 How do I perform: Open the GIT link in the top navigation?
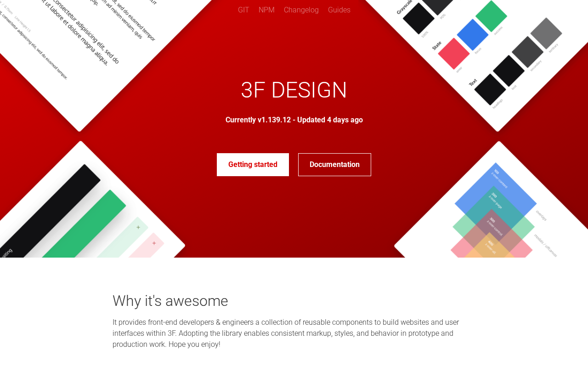tap(243, 10)
